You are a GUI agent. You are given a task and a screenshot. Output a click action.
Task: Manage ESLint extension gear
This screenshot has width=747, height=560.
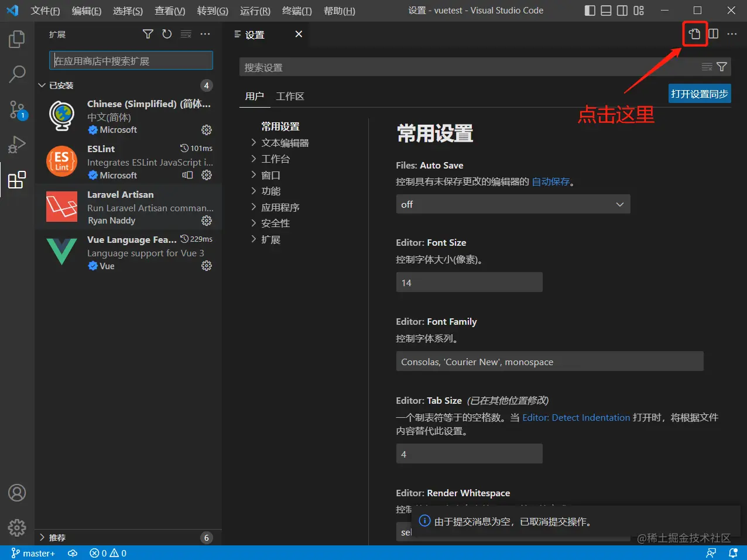click(207, 175)
